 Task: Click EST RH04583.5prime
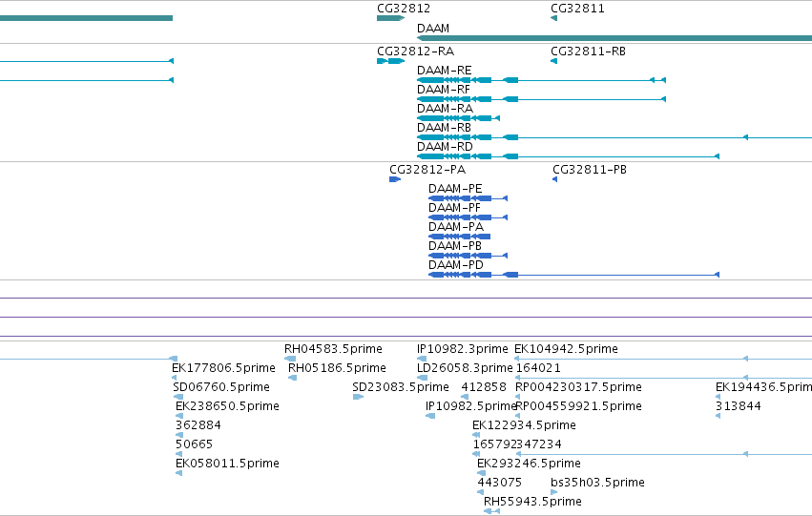coord(333,349)
